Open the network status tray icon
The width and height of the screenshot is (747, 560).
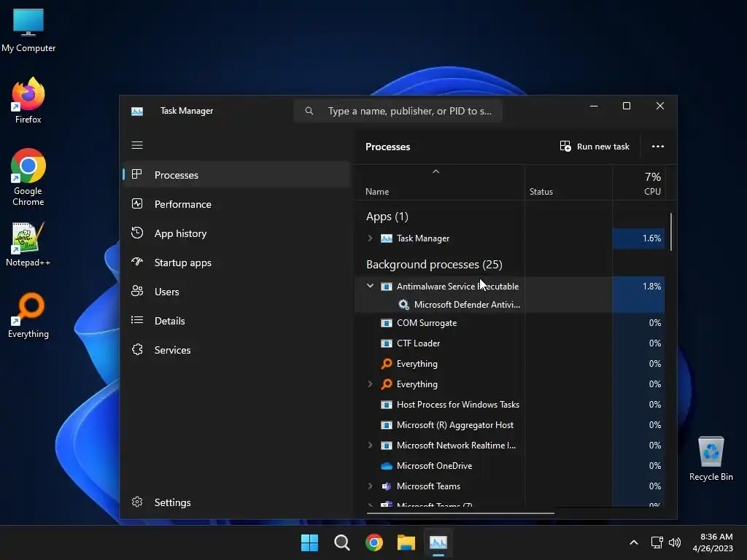[657, 542]
